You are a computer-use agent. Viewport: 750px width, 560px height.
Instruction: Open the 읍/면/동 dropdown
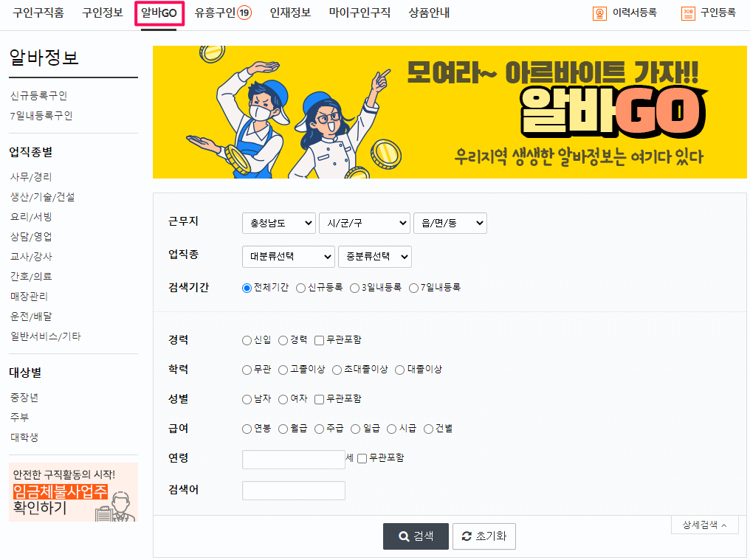tap(450, 224)
